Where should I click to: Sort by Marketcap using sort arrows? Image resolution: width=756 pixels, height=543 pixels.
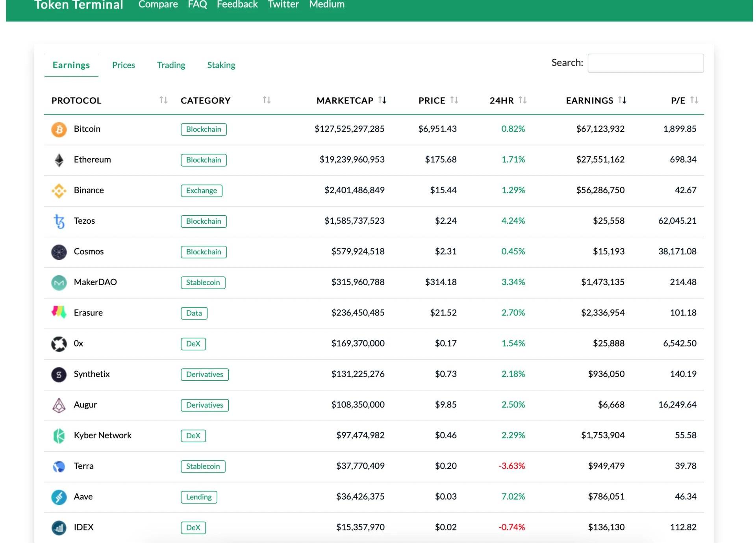click(382, 100)
